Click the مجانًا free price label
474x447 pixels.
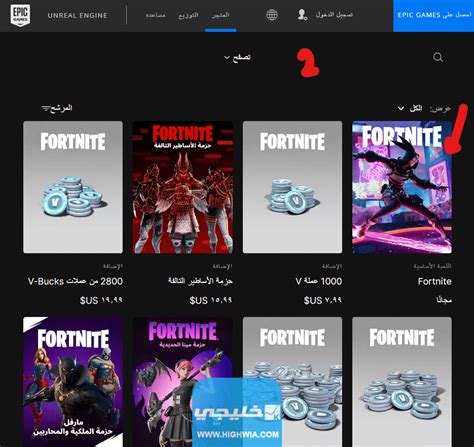[x=444, y=300]
